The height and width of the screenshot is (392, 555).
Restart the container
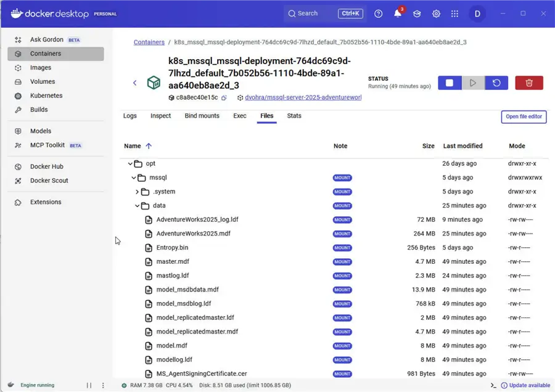click(x=496, y=83)
